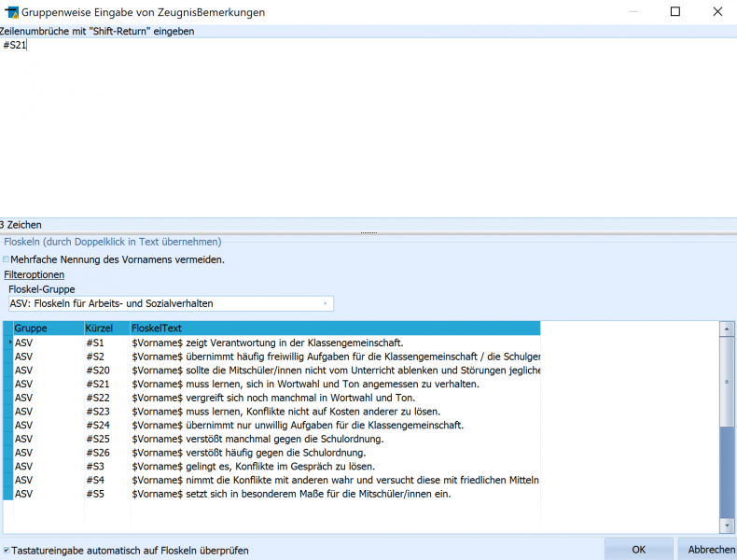Select row #S25 'verstößt manchmal gegen die Schulordnung'
This screenshot has width=737, height=560.
[271, 439]
